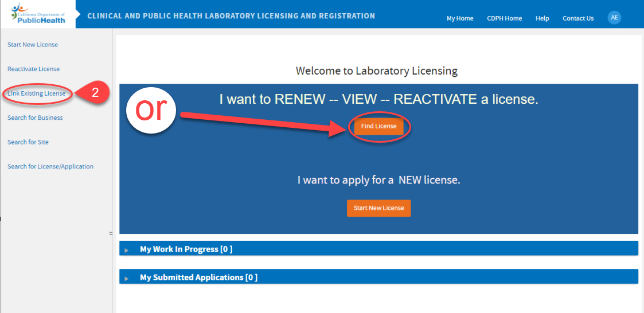Image resolution: width=644 pixels, height=313 pixels.
Task: Click the orange Start New License button
Action: 378,208
